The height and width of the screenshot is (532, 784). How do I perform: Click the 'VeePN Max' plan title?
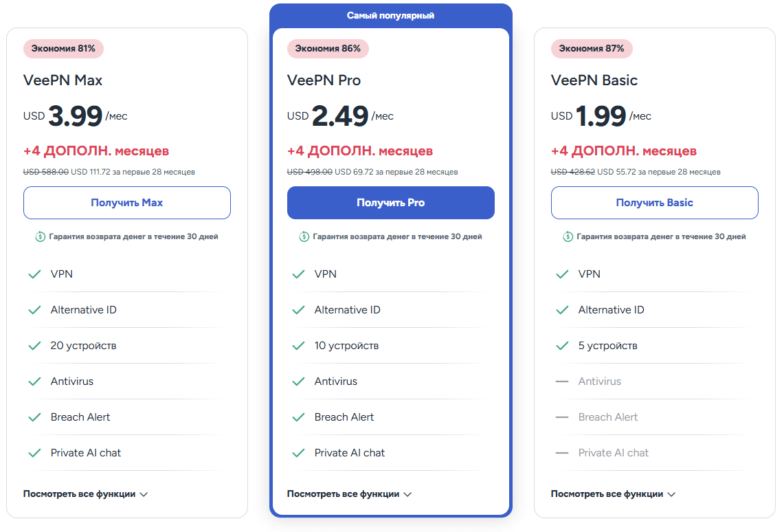(x=63, y=80)
